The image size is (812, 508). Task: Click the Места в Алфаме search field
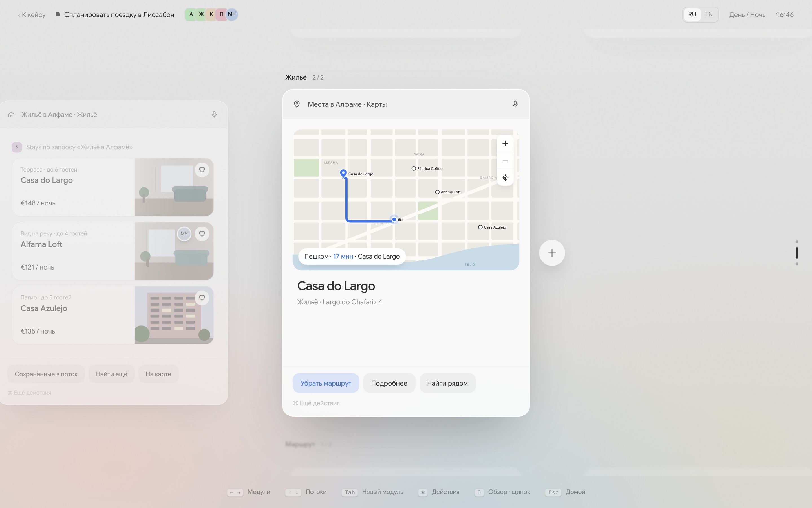point(406,104)
